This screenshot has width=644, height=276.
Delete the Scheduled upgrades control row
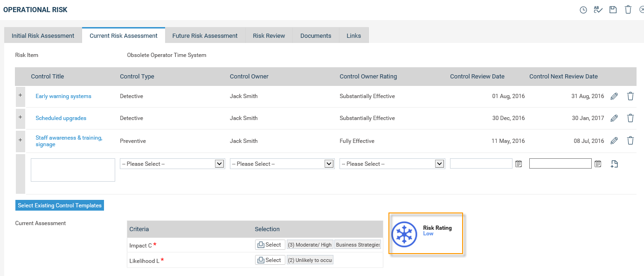(x=630, y=118)
